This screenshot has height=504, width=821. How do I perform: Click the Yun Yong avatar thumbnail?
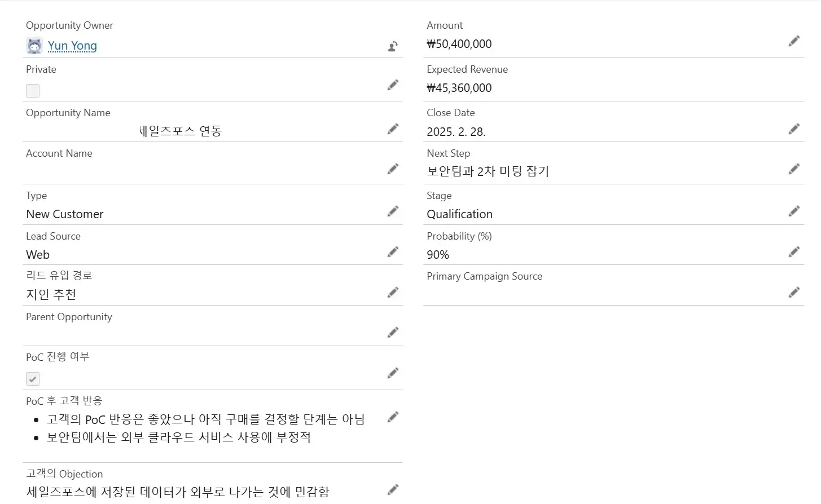click(34, 46)
